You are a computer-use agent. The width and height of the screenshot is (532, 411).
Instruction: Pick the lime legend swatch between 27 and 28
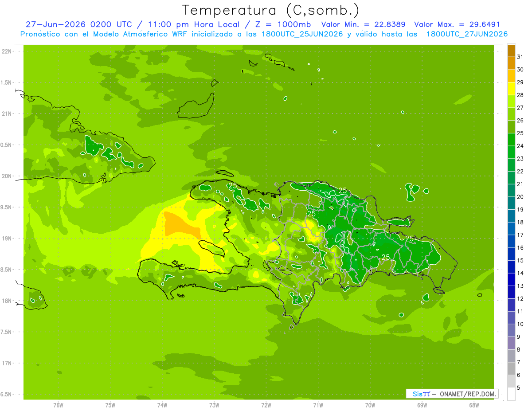(x=511, y=101)
